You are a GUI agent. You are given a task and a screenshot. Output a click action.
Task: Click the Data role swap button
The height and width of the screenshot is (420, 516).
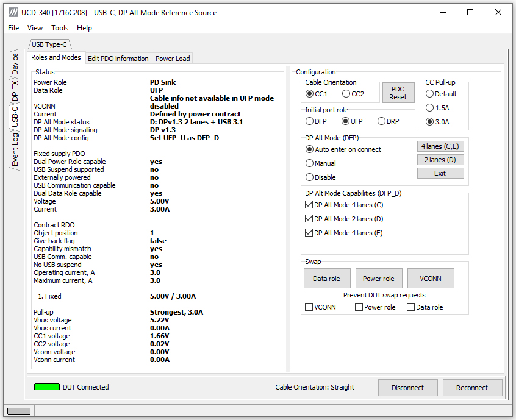click(x=327, y=278)
